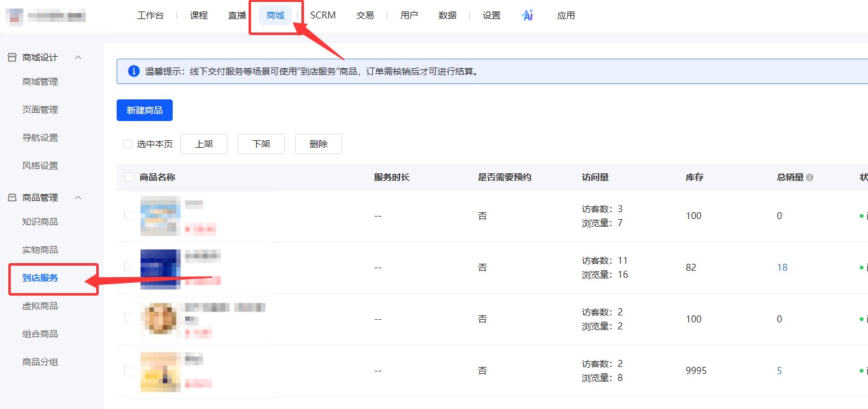Viewport: 868px width, 409px height.
Task: Open 虚拟商品 in the sidebar
Action: coord(40,306)
